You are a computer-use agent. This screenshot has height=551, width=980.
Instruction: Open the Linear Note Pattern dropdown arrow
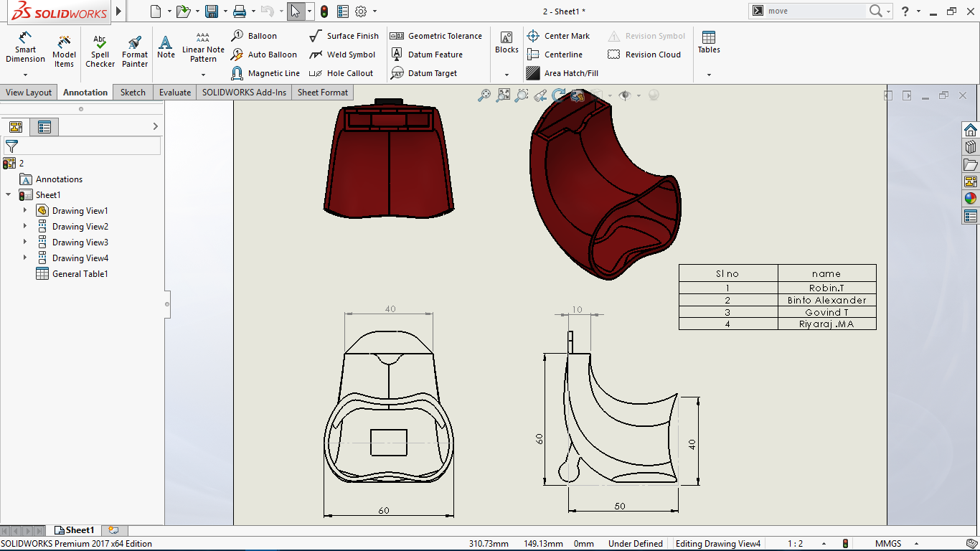(203, 75)
